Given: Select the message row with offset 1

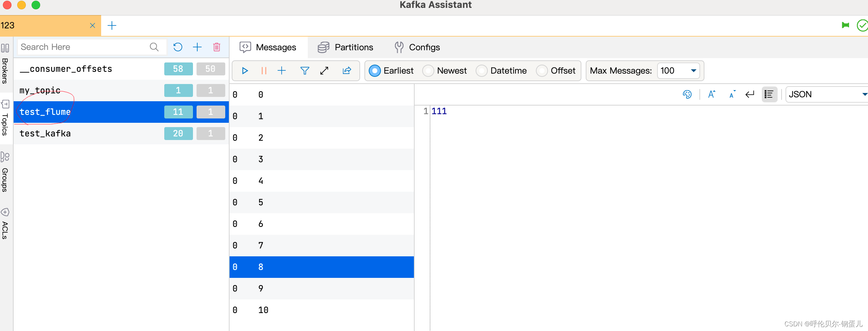Looking at the screenshot, I should pyautogui.click(x=322, y=116).
